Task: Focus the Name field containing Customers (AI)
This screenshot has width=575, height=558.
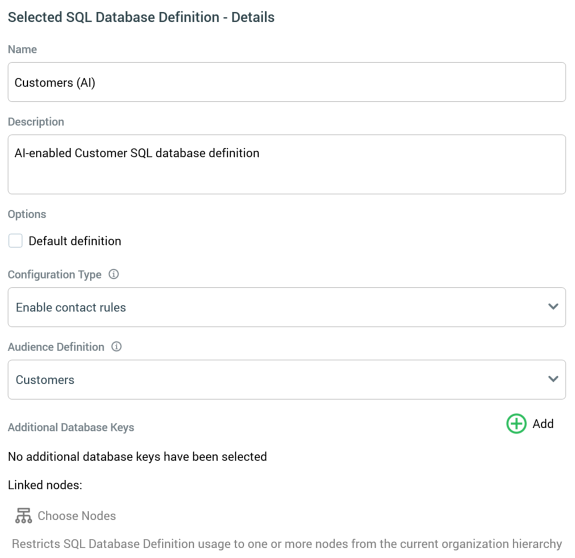Action: point(287,82)
